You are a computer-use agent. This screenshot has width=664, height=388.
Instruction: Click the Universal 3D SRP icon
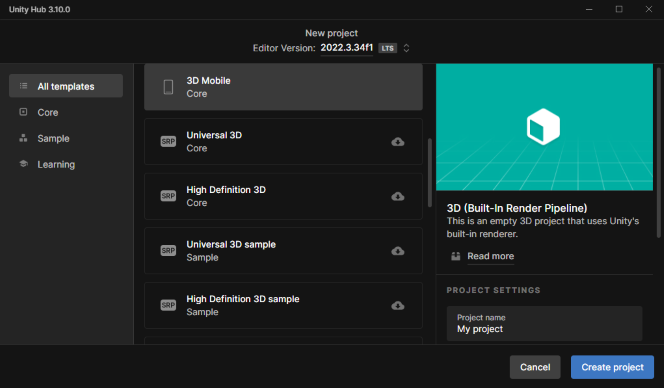(168, 141)
